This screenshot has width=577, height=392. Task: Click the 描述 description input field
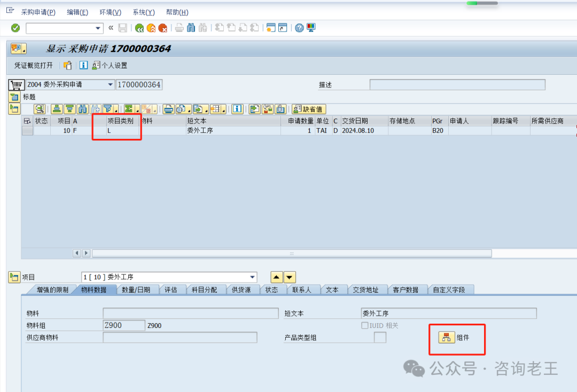tap(457, 85)
